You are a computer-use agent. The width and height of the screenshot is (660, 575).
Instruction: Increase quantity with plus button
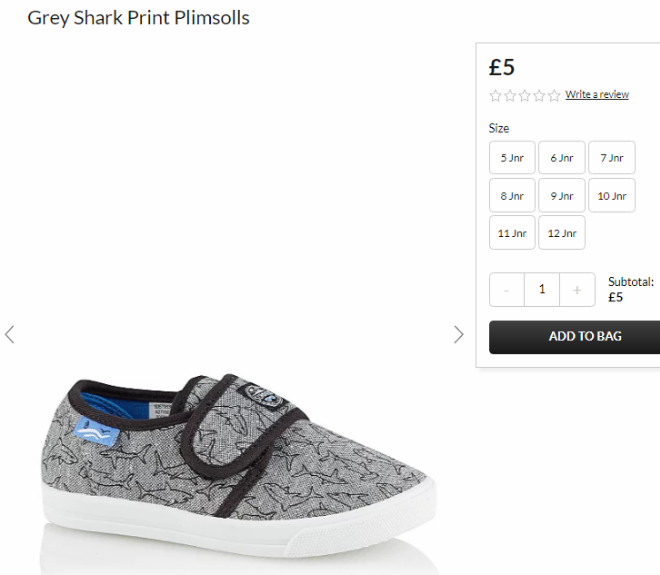(577, 290)
